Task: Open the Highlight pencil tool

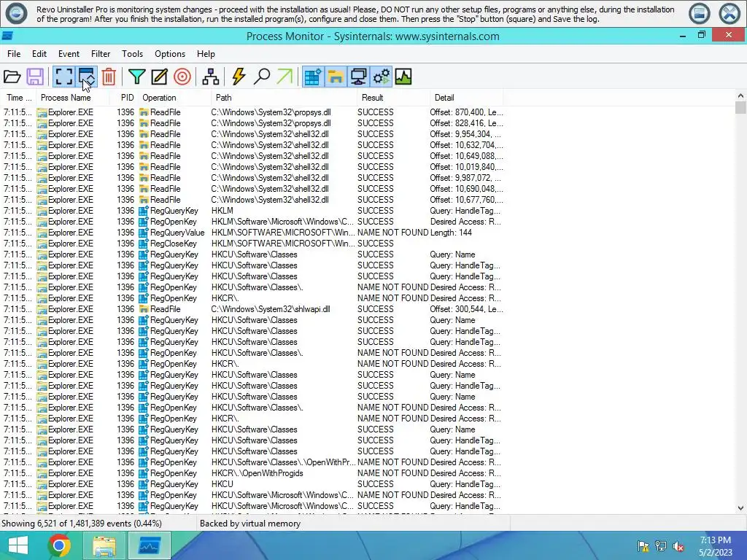Action: 159,77
